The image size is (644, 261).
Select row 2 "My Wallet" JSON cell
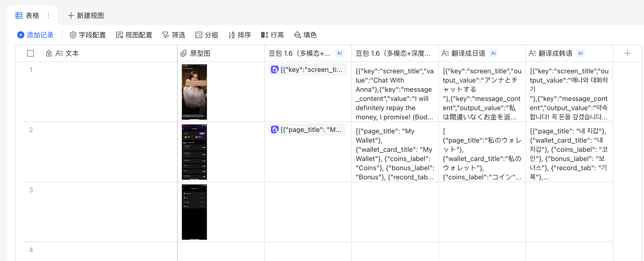tap(395, 152)
